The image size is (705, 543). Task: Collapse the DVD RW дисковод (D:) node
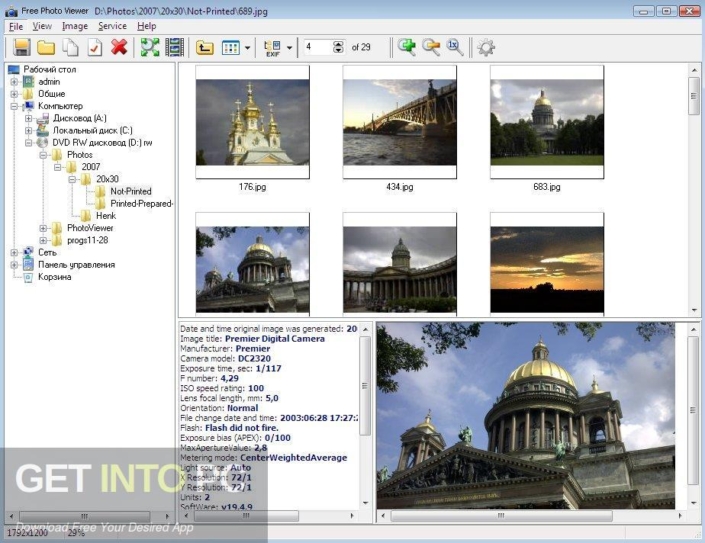(x=28, y=142)
